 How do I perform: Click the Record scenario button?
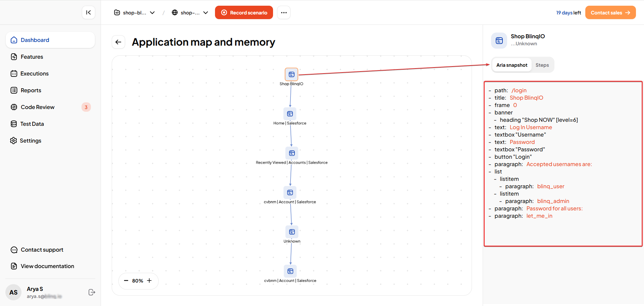tap(244, 12)
